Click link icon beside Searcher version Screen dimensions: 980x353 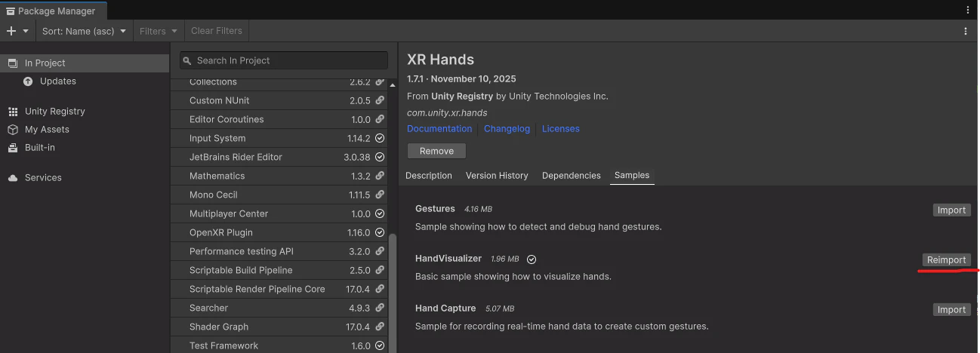(x=380, y=308)
